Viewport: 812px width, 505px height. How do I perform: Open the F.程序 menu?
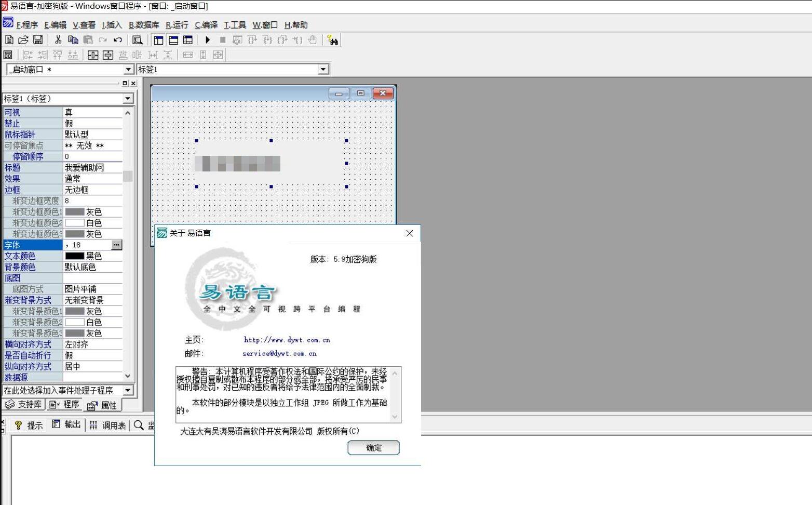coord(27,25)
